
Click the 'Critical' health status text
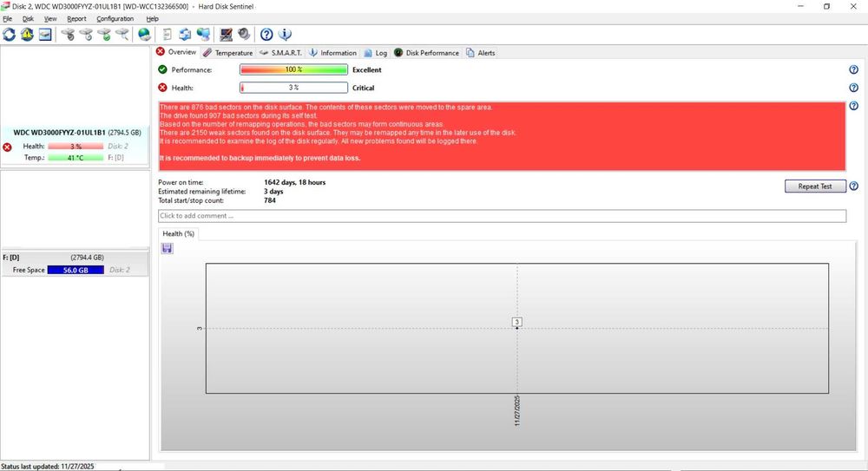[x=363, y=88]
